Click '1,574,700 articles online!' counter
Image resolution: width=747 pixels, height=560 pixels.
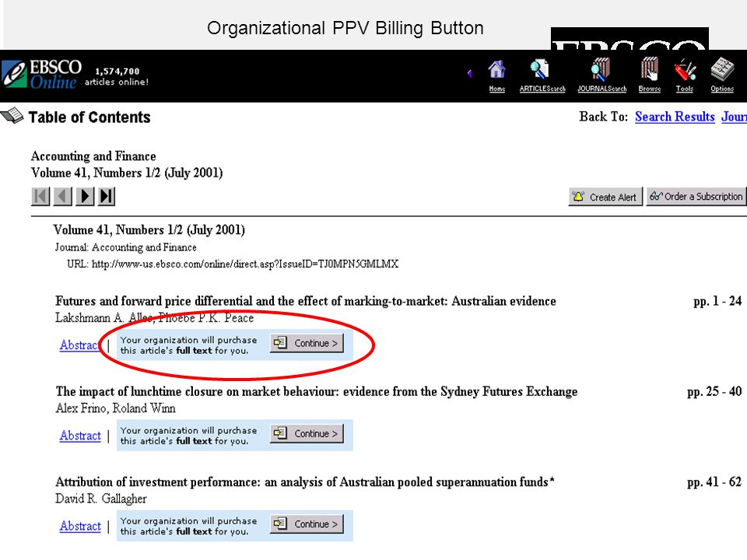pos(117,76)
